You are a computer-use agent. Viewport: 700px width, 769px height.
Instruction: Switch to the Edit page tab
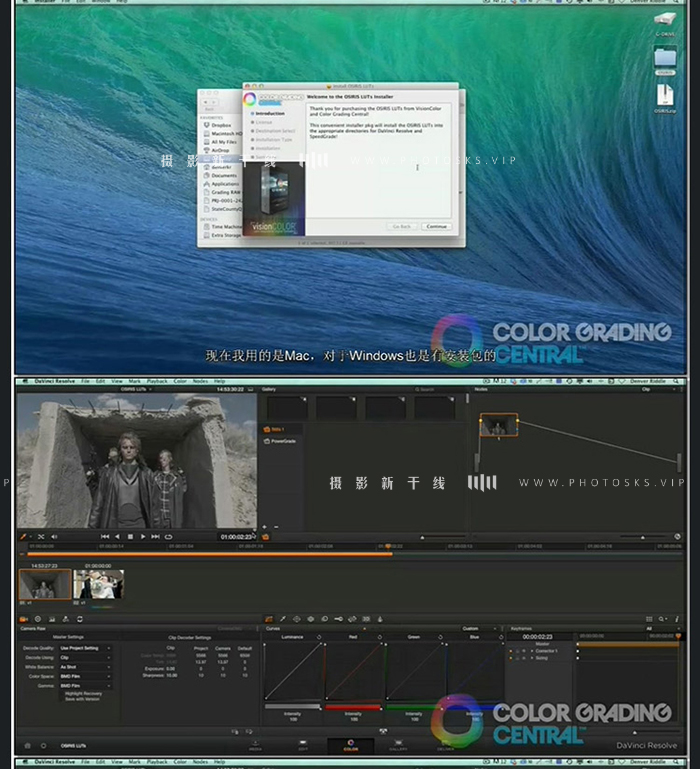click(x=303, y=745)
